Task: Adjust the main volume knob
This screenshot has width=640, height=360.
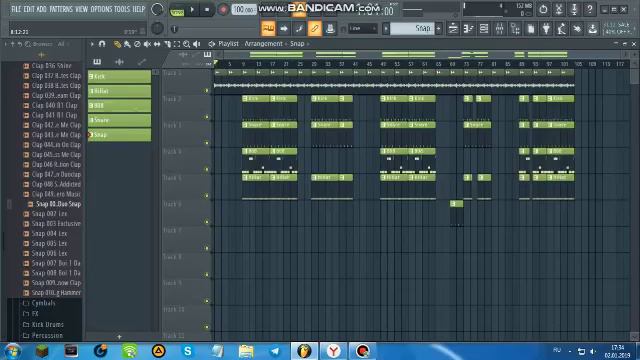Action: (157, 9)
